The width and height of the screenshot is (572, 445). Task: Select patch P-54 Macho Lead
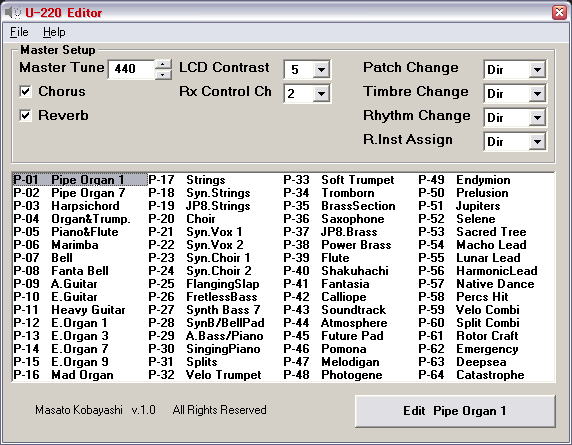click(x=486, y=245)
